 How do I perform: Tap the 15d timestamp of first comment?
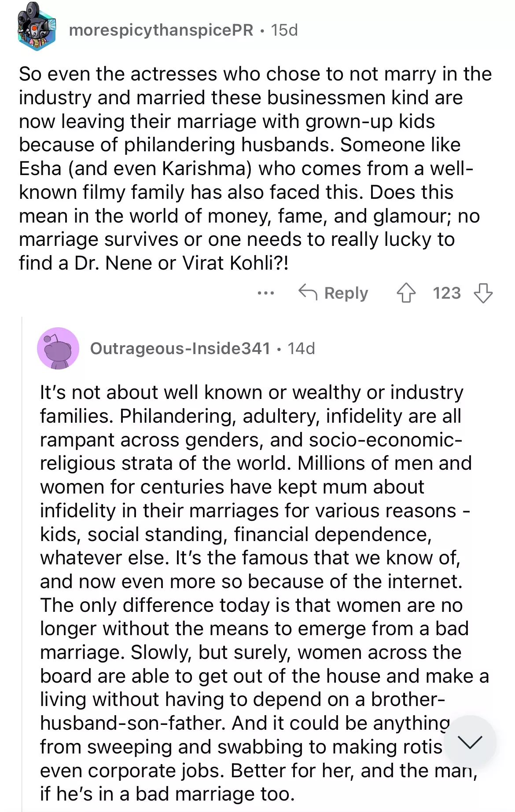point(284,30)
